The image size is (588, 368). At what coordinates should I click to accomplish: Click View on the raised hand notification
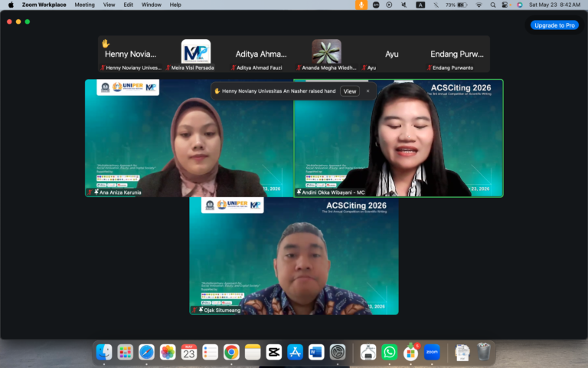(349, 91)
